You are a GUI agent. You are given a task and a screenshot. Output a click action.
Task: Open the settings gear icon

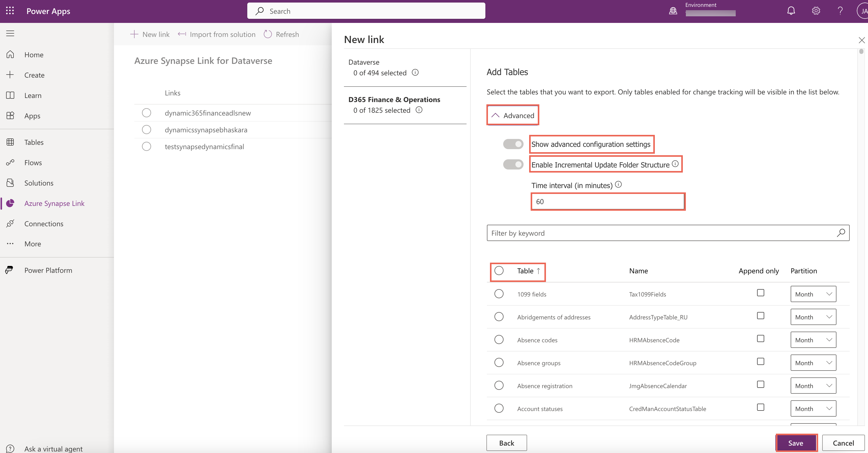coord(816,11)
